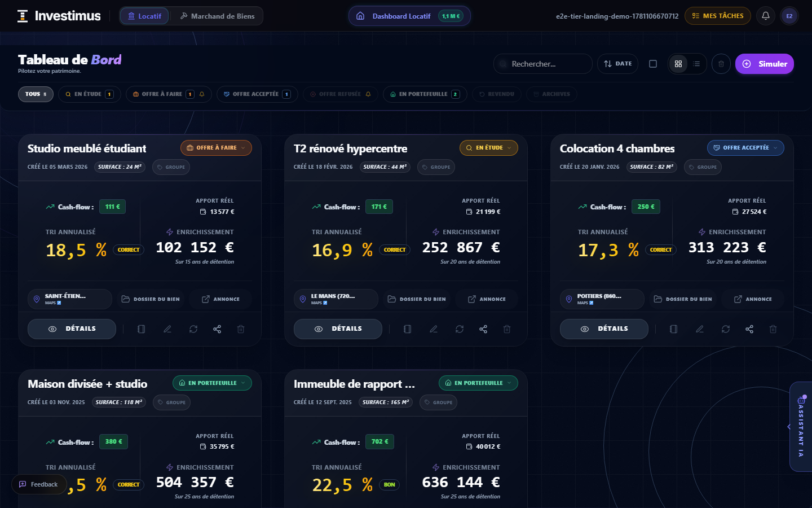The height and width of the screenshot is (508, 812).
Task: Delete the T2 rénové hypercentre card
Action: click(x=507, y=329)
